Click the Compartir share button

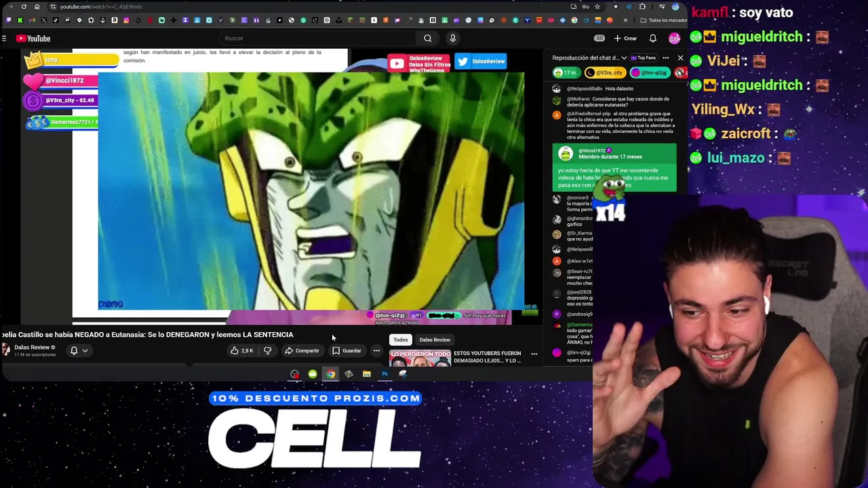click(302, 350)
